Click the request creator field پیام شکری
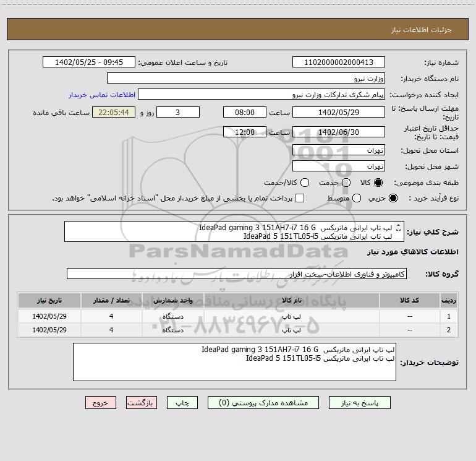Image resolution: width=476 pixels, height=461 pixels. tap(261, 95)
